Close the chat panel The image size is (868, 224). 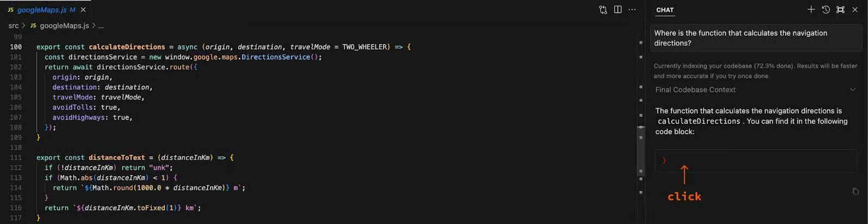coord(855,10)
